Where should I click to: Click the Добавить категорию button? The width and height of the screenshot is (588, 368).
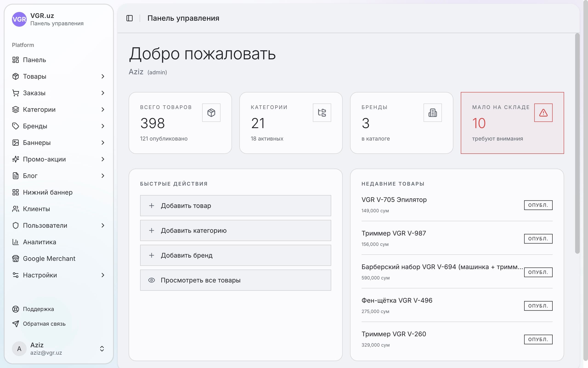pos(235,230)
